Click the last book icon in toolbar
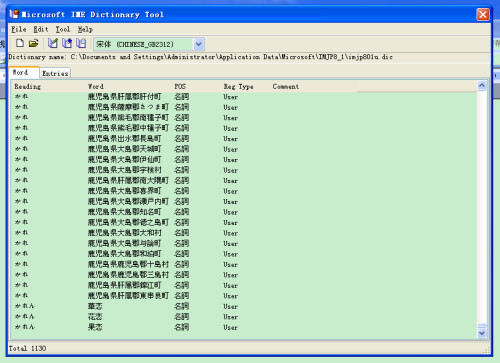 (81, 43)
